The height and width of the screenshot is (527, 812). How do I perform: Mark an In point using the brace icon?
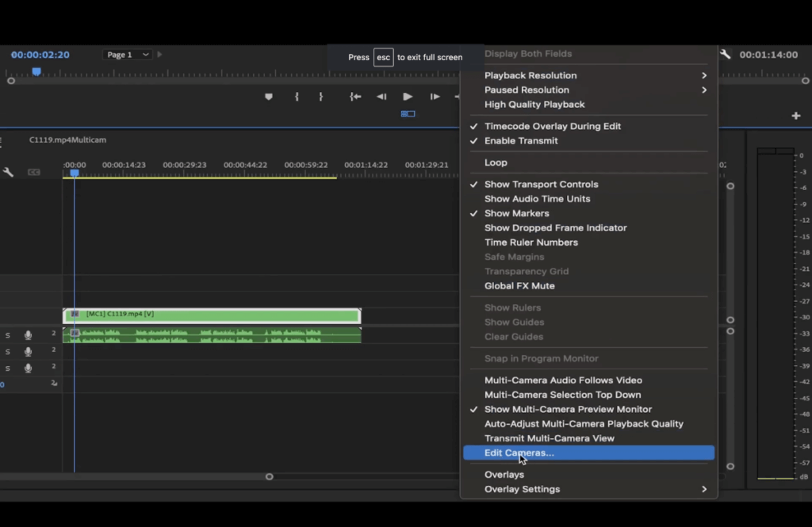coord(297,97)
